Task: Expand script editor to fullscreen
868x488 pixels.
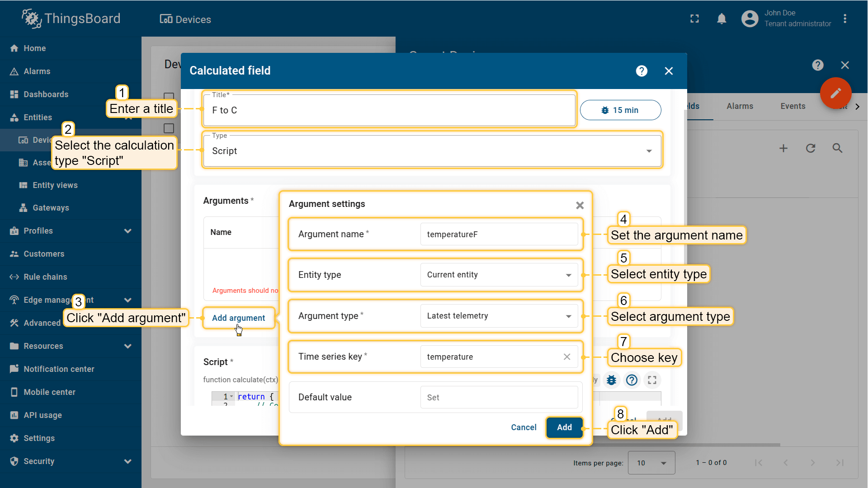Action: tap(652, 380)
